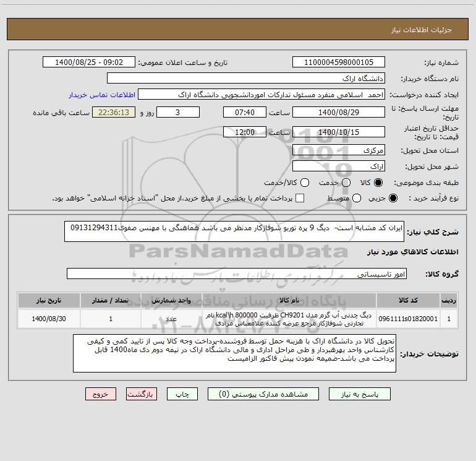Select the کالا radio button

[x=378, y=183]
